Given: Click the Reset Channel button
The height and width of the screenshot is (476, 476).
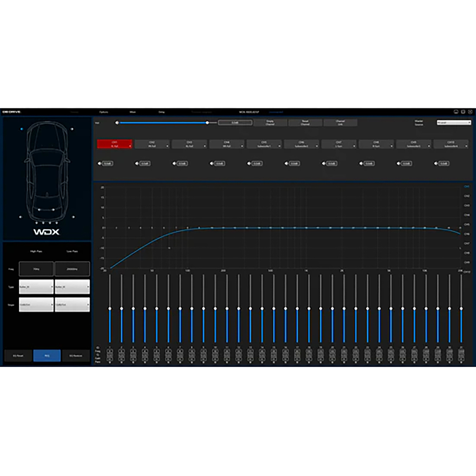Looking at the screenshot, I should click(x=305, y=123).
